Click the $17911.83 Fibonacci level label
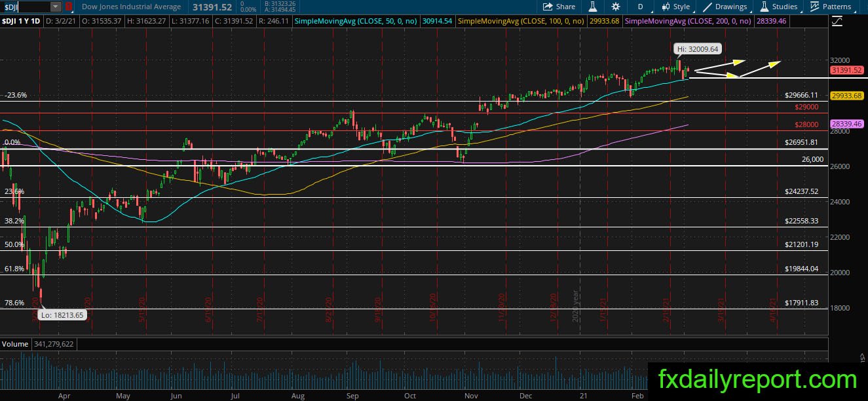The image size is (868, 401). (802, 303)
